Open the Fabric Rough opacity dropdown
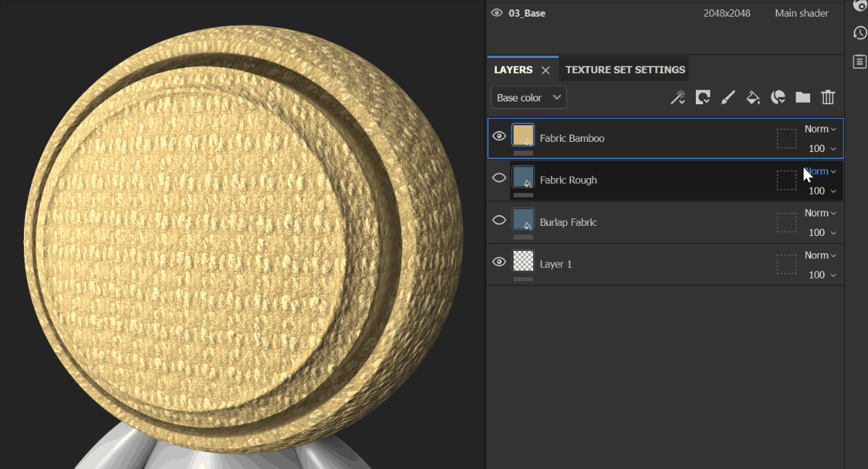The image size is (868, 469). 822,191
